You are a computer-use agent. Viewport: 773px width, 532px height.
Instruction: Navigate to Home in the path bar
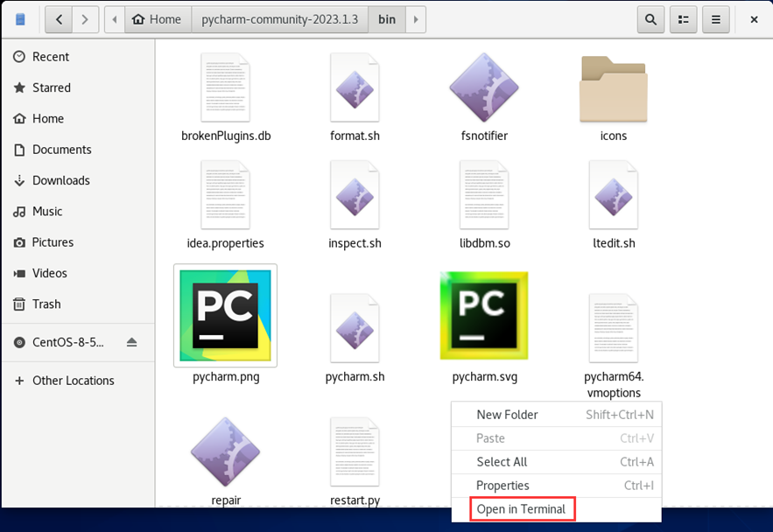pyautogui.click(x=158, y=20)
